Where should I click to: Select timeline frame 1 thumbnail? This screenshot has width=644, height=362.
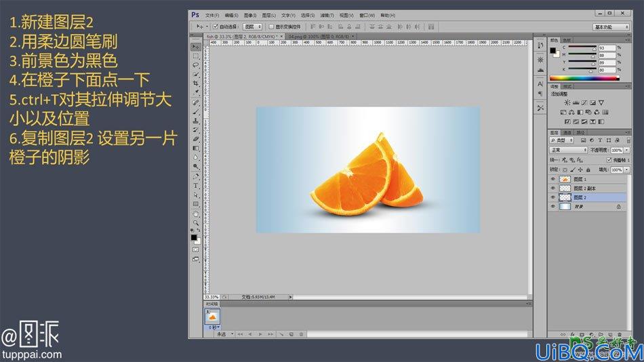[x=213, y=317]
